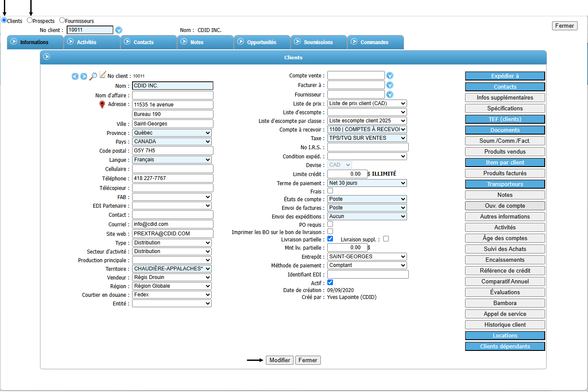The width and height of the screenshot is (588, 392).
Task: Open the Terme de paiement dropdown
Action: [367, 183]
